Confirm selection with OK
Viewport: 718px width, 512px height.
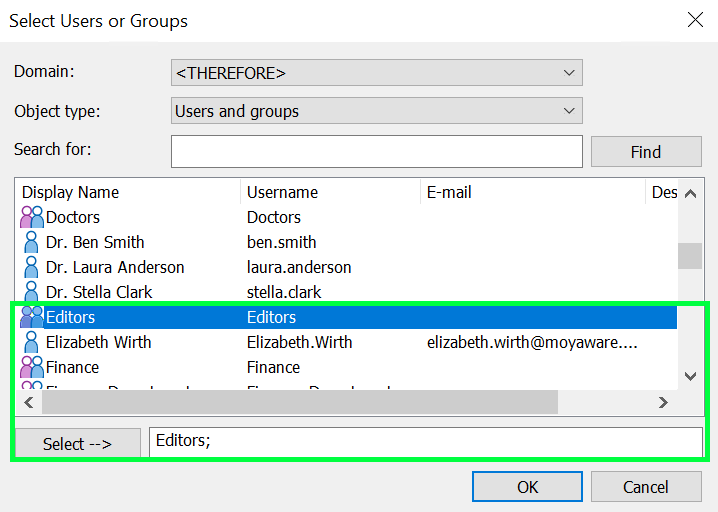pos(527,487)
